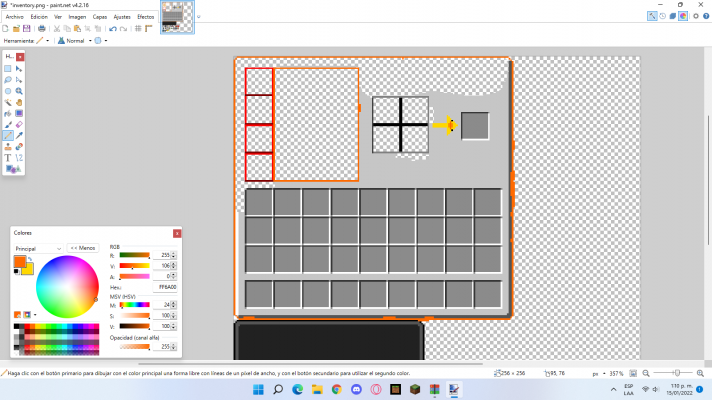Click the Hex color value field
The image size is (712, 400).
click(162, 286)
